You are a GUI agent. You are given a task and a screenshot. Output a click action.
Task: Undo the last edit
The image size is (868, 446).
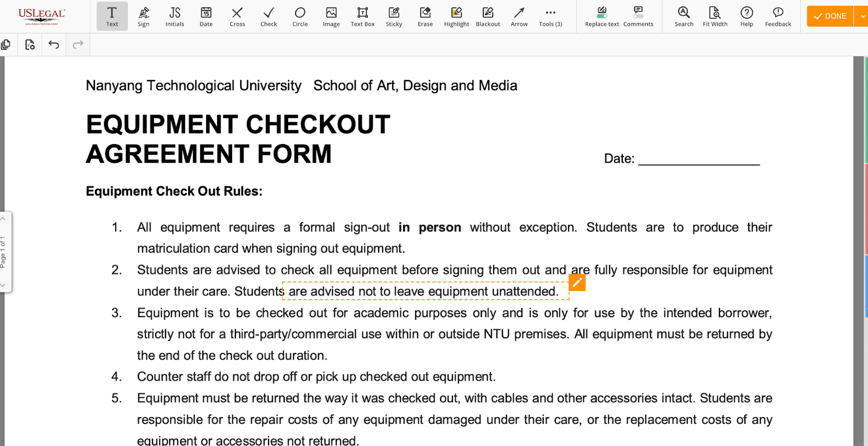(54, 44)
